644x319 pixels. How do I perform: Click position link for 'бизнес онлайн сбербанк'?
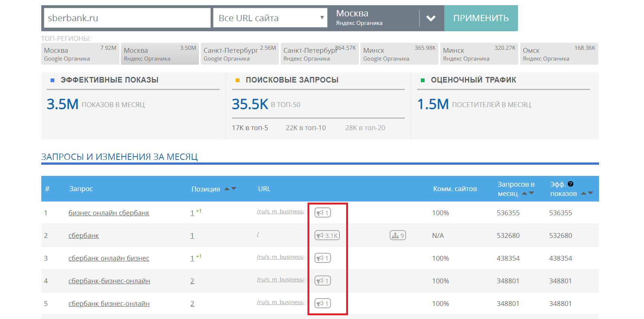(x=192, y=213)
